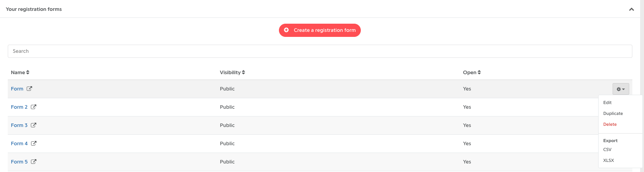Viewport: 644px width, 172px height.
Task: Sort the table by Open column arrows
Action: point(479,73)
